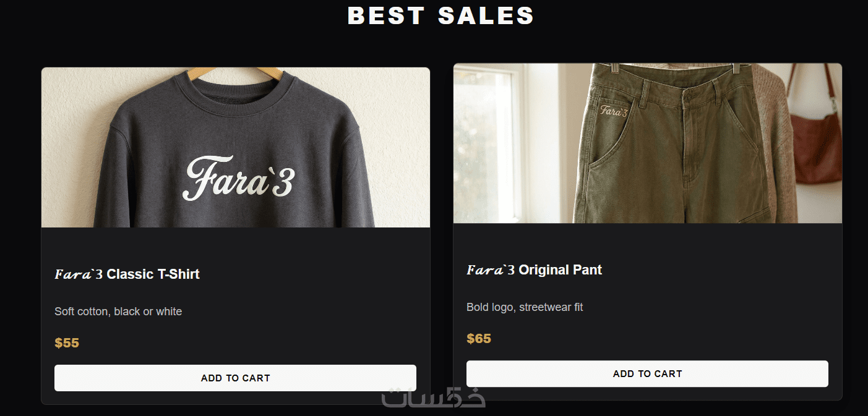Click the "Soft cotton, black or white" description
Screen dimensions: 868x416
118,312
